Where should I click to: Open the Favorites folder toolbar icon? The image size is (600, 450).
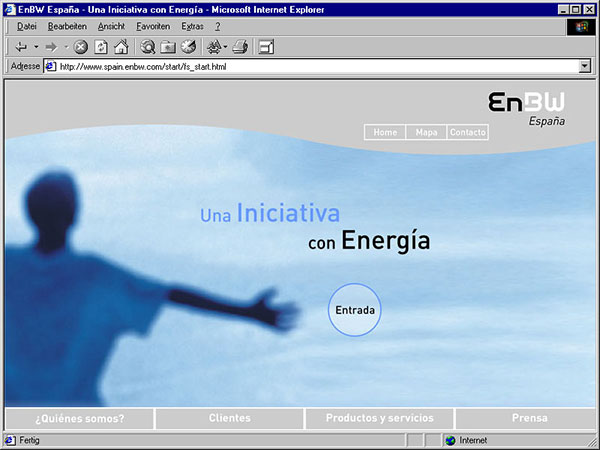pos(168,47)
